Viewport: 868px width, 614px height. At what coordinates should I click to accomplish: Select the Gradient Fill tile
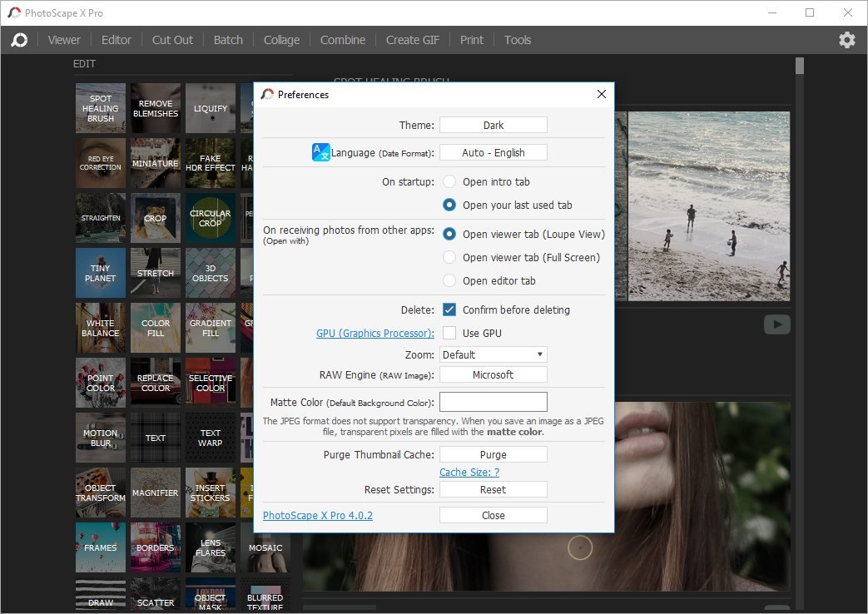tap(211, 328)
